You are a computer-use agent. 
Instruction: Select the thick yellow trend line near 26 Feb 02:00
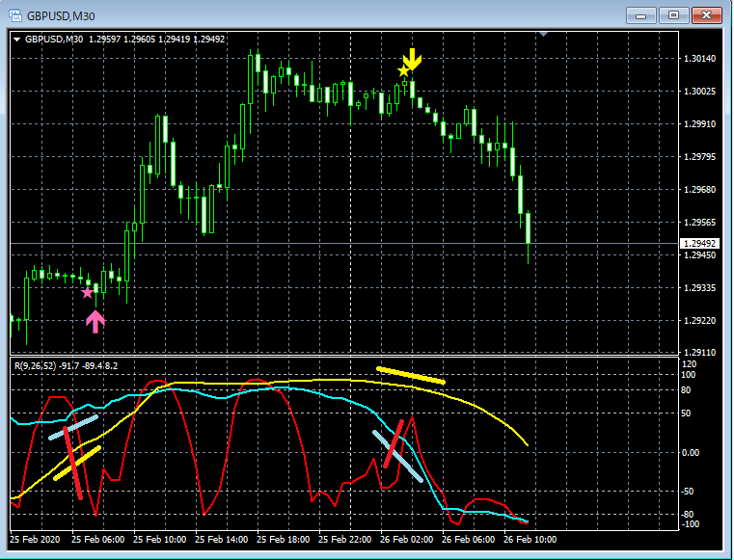coord(411,376)
